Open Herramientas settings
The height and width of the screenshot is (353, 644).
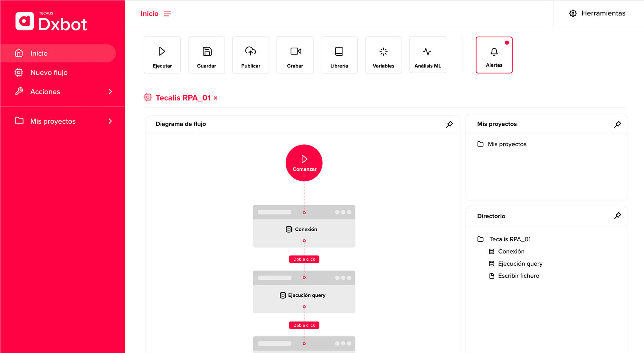click(597, 13)
